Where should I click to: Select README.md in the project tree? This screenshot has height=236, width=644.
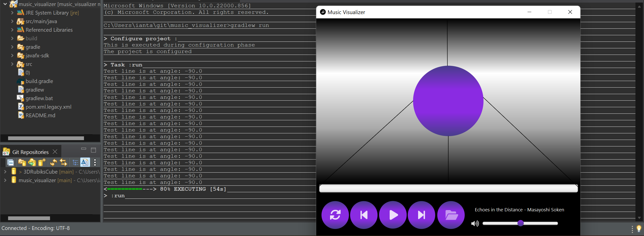coord(41,115)
